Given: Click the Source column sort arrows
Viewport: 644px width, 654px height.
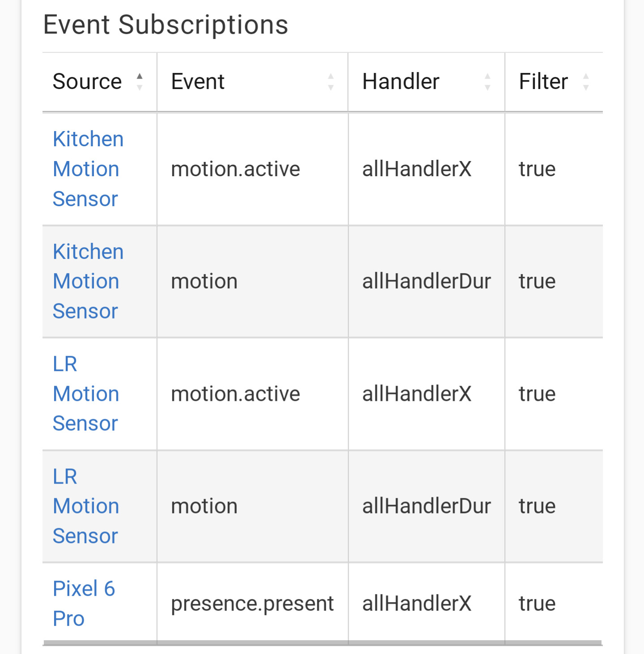Looking at the screenshot, I should [140, 82].
